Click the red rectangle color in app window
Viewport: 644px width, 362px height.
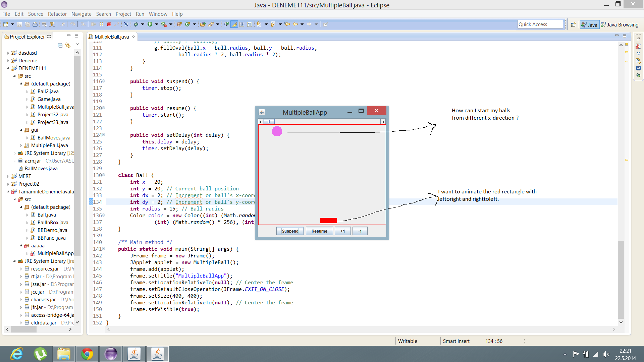(328, 221)
